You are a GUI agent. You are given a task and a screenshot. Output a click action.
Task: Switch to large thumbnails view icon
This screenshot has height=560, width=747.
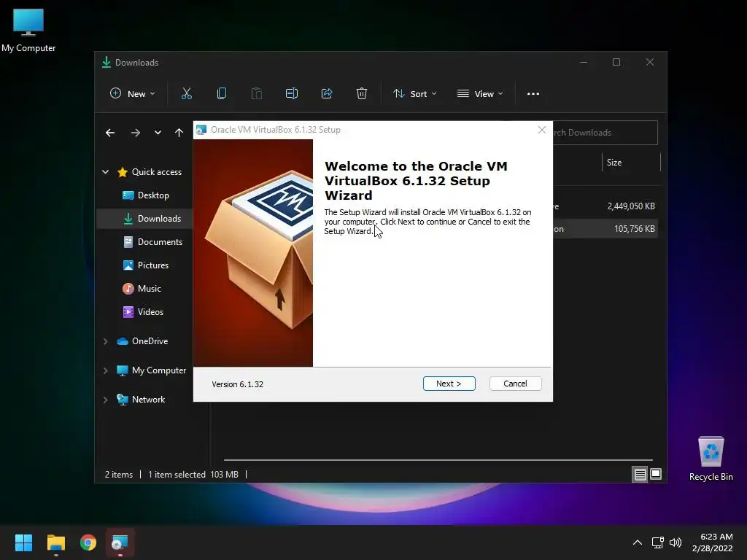656,474
